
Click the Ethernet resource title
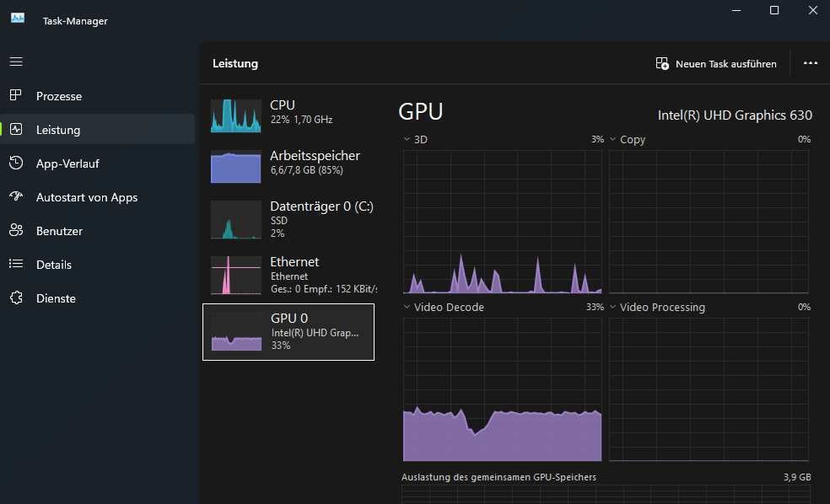tap(294, 262)
